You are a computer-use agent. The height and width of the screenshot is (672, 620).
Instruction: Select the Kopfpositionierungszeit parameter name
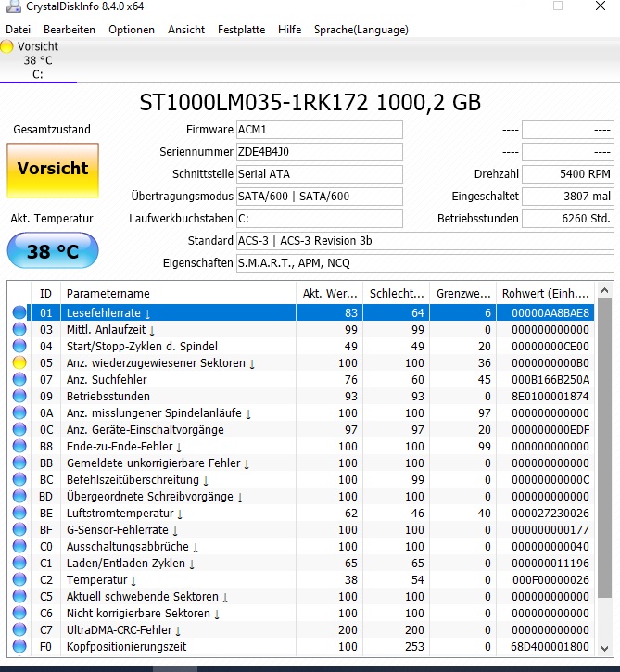(x=126, y=646)
